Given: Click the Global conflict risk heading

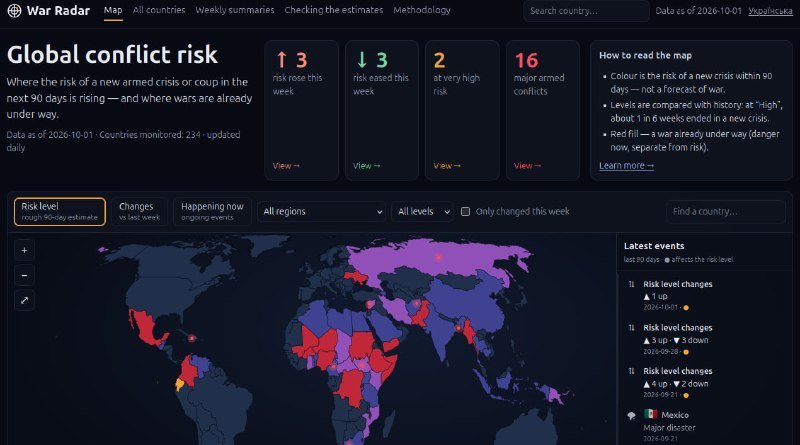Looking at the screenshot, I should pos(112,55).
